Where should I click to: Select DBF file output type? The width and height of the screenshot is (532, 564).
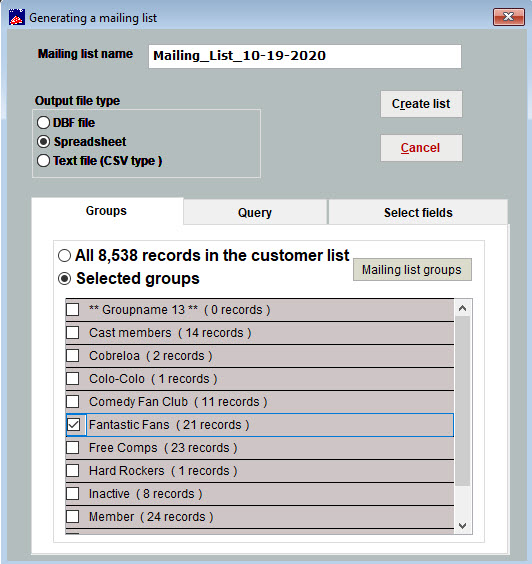[43, 123]
